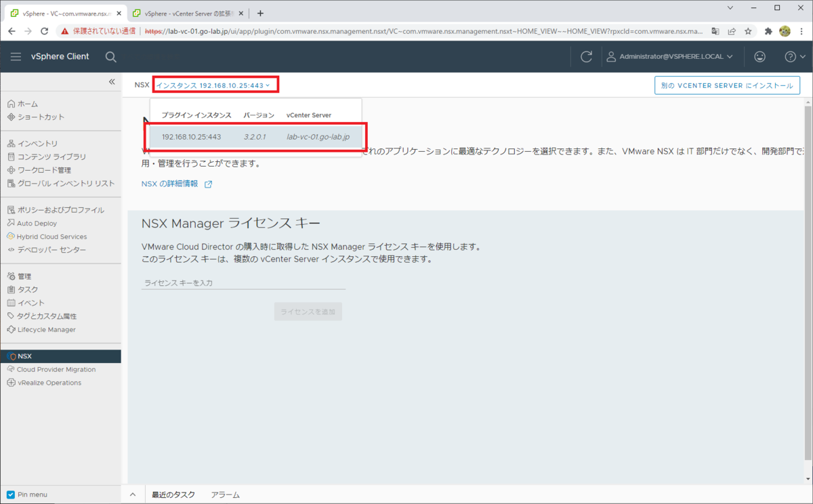Open the help question mark menu
Screen dimensions: 813x504
pos(794,57)
